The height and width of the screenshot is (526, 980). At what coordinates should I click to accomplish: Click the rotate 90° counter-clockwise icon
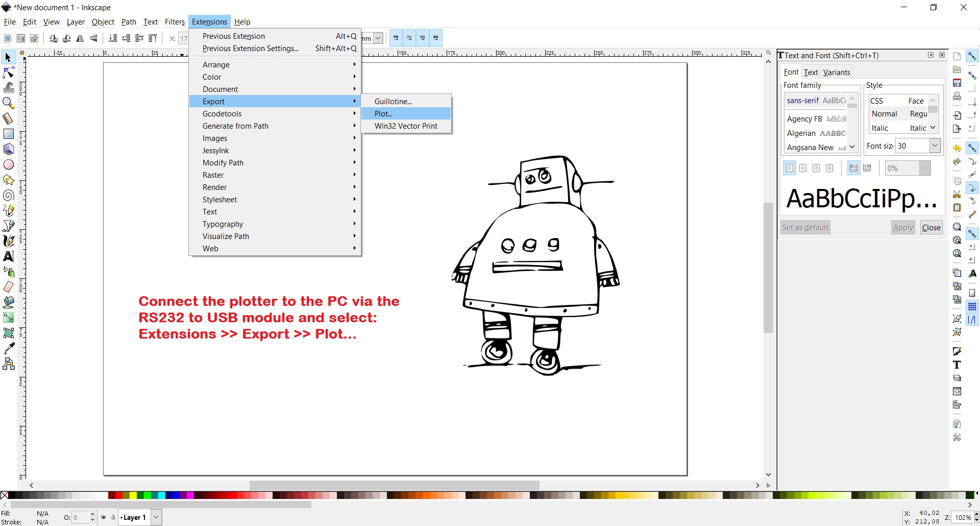54,38
